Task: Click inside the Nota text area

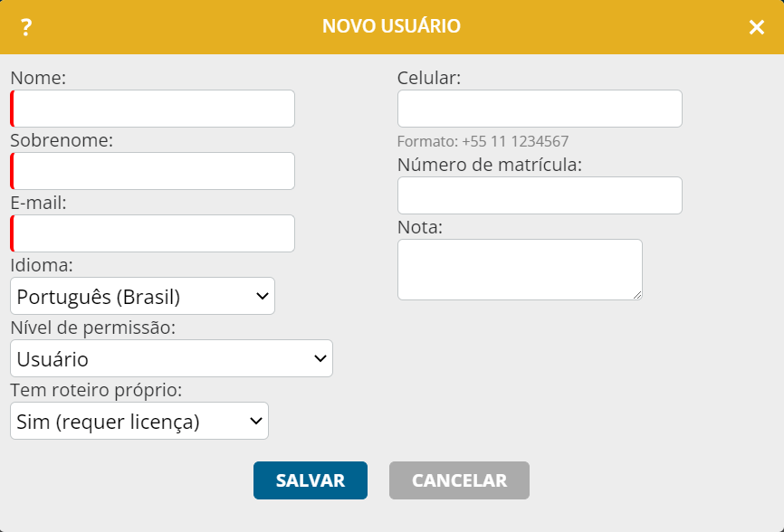Action: [x=520, y=270]
